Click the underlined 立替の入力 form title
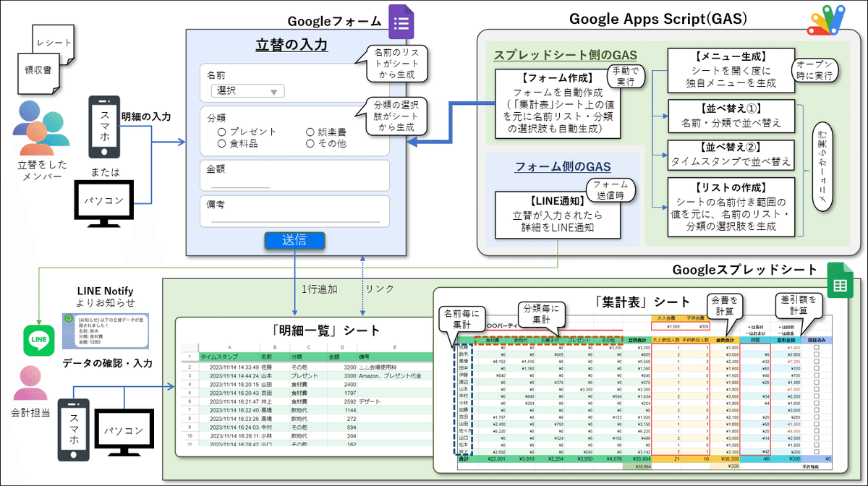 292,46
